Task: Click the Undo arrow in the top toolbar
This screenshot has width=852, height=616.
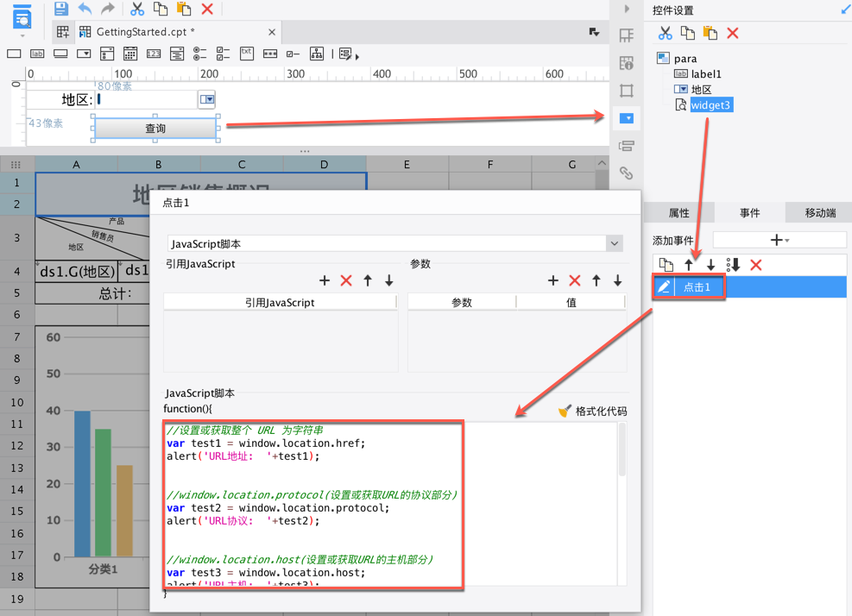Action: 85,9
